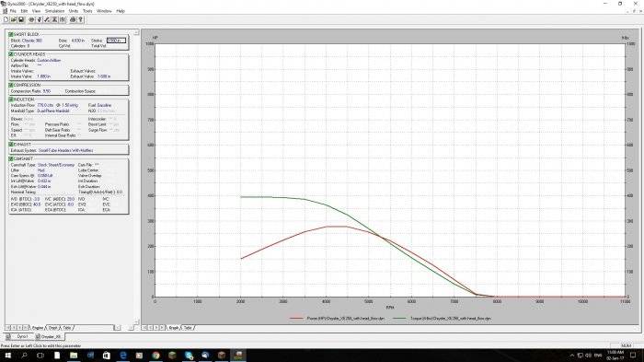Open the Simulation menu
644x362 pixels.
click(54, 11)
